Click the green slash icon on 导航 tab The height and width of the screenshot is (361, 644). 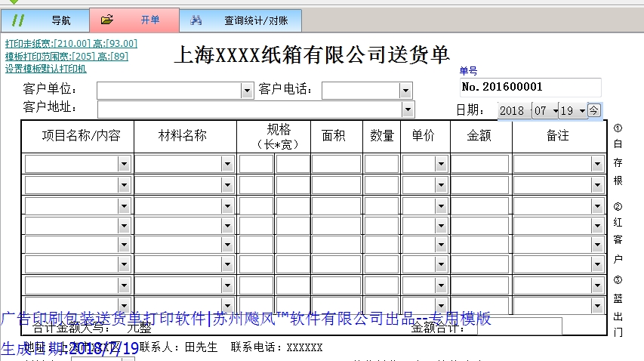pyautogui.click(x=19, y=20)
